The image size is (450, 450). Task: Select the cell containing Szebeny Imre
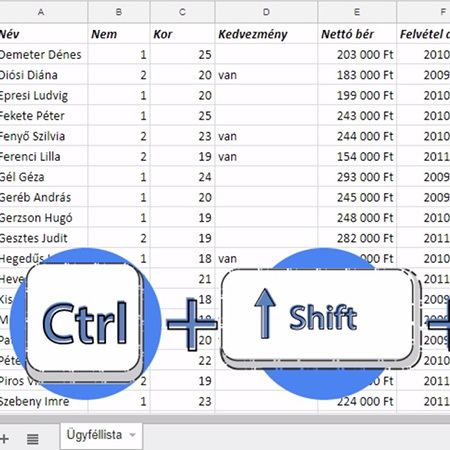[44, 401]
